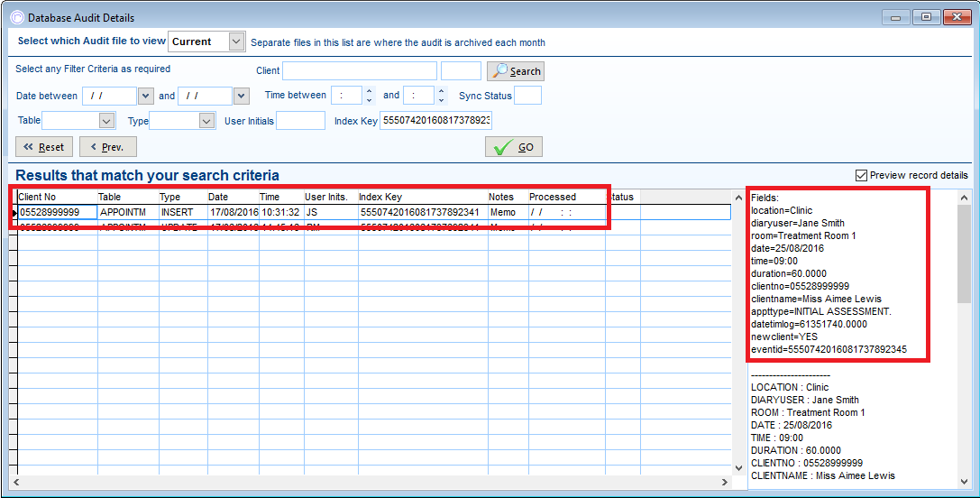The image size is (980, 498).
Task: Decrease the end time stepper
Action: (441, 100)
